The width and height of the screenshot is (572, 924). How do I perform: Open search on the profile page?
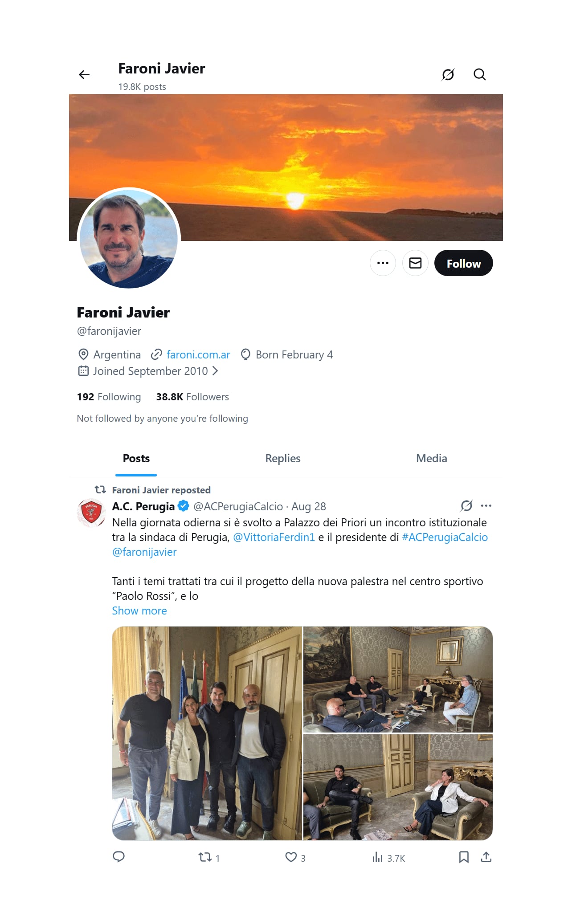pos(480,74)
